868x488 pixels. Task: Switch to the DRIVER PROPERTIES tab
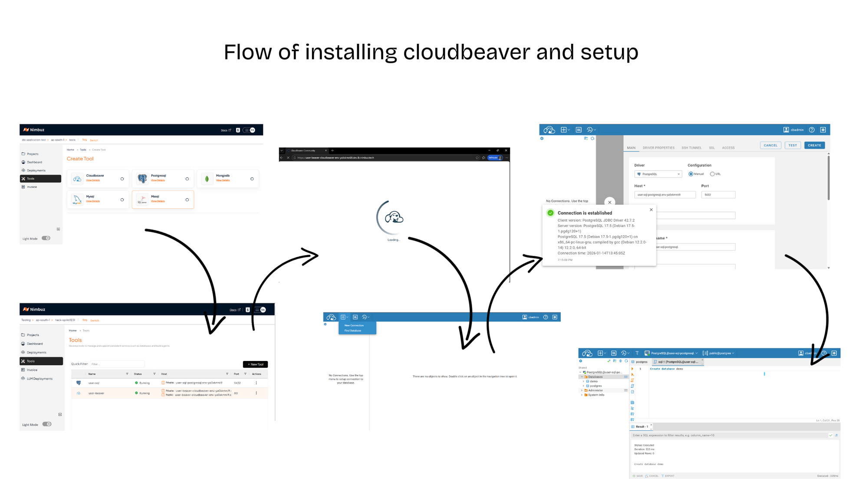click(658, 148)
